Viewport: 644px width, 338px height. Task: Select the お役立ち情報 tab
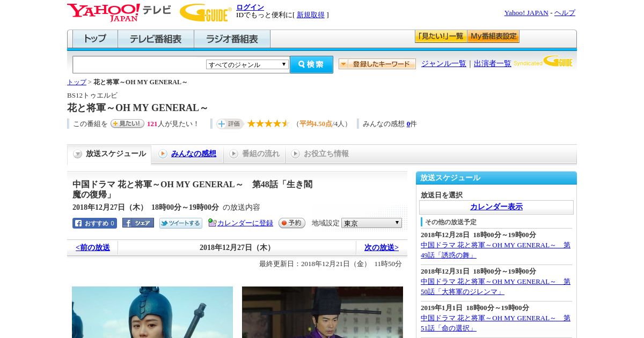pyautogui.click(x=320, y=154)
